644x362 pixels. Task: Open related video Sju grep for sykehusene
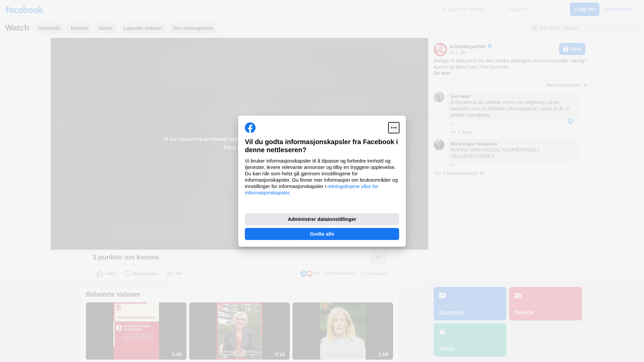point(136,331)
